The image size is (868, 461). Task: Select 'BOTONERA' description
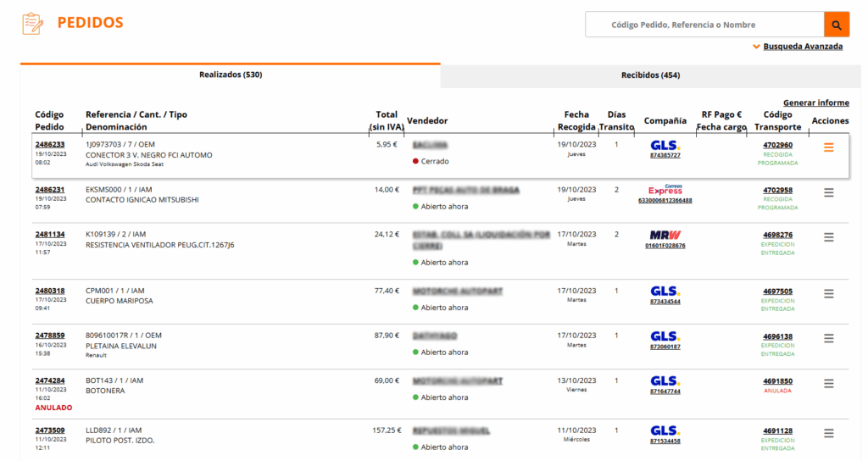tap(105, 391)
